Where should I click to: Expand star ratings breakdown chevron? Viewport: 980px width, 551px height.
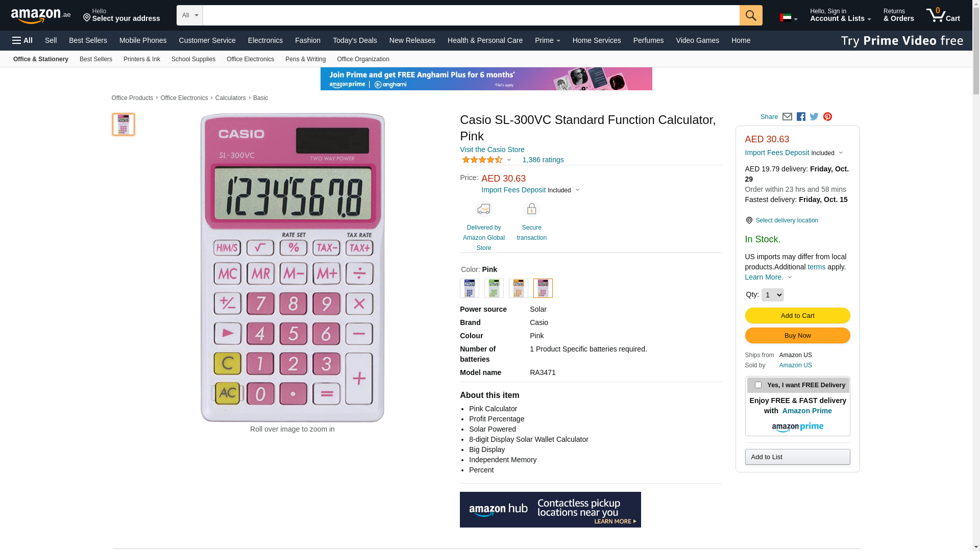[509, 160]
